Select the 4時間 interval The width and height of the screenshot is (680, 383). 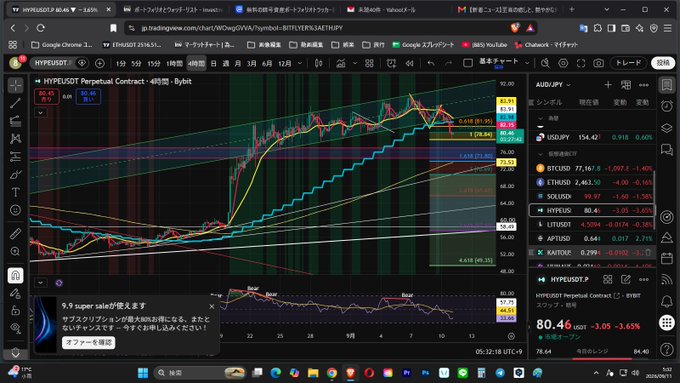196,64
